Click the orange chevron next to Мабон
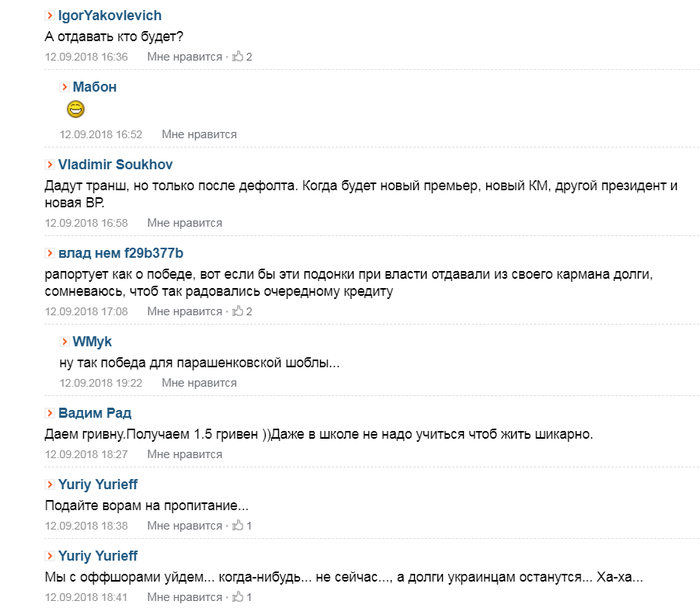 click(x=64, y=87)
